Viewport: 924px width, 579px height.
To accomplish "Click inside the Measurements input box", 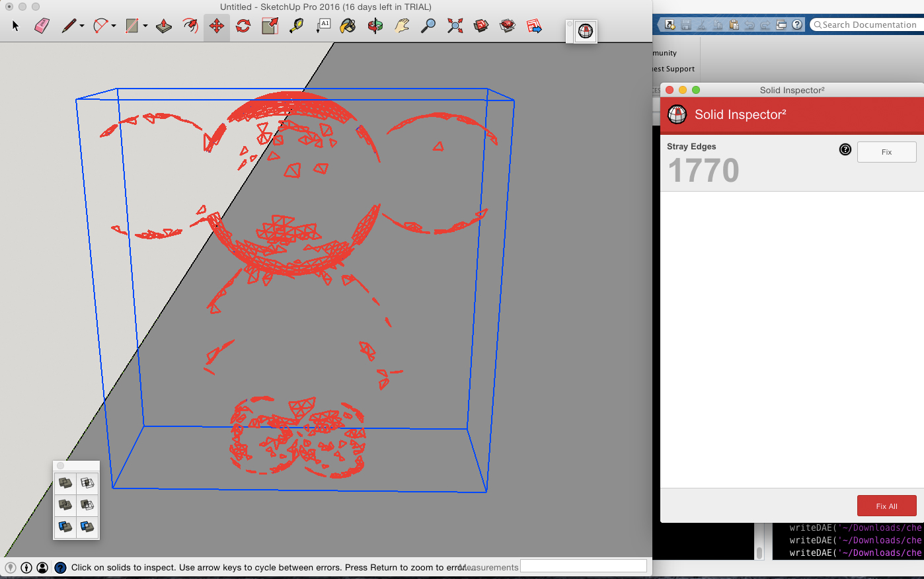I will (582, 565).
